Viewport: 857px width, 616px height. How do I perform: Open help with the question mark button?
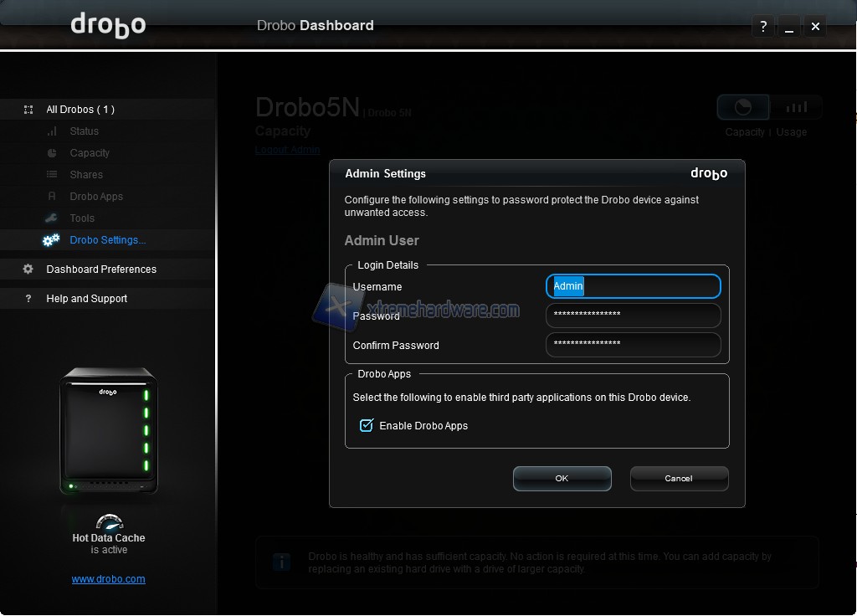[762, 26]
